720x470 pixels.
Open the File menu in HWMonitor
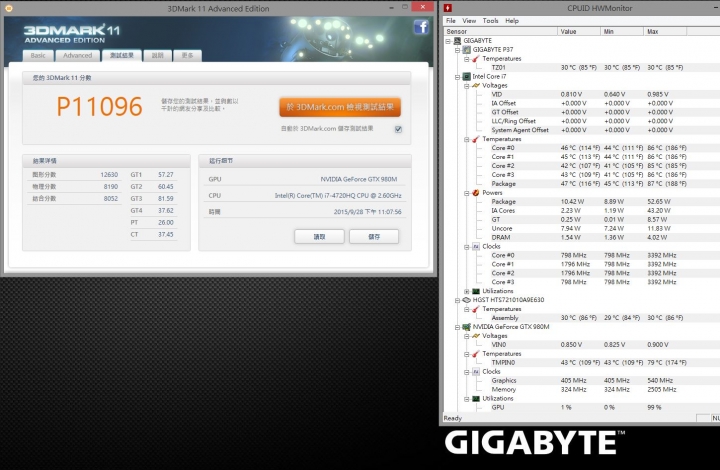point(451,21)
